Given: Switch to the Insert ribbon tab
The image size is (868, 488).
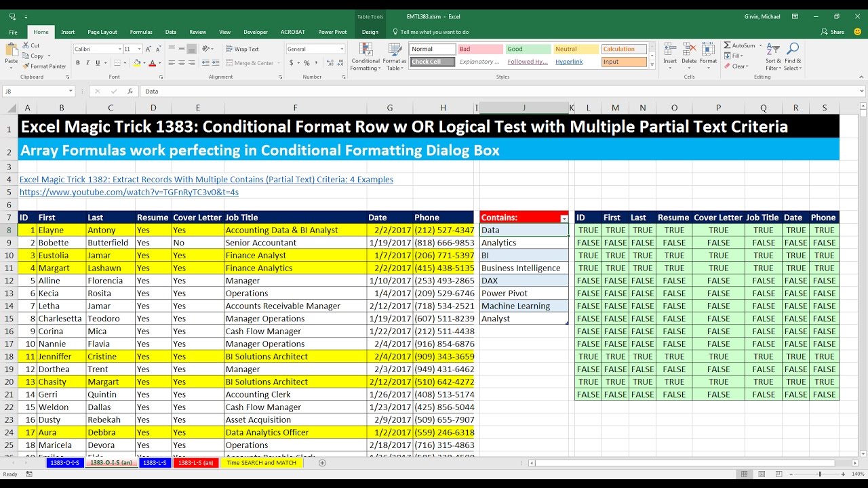Looking at the screenshot, I should point(68,32).
